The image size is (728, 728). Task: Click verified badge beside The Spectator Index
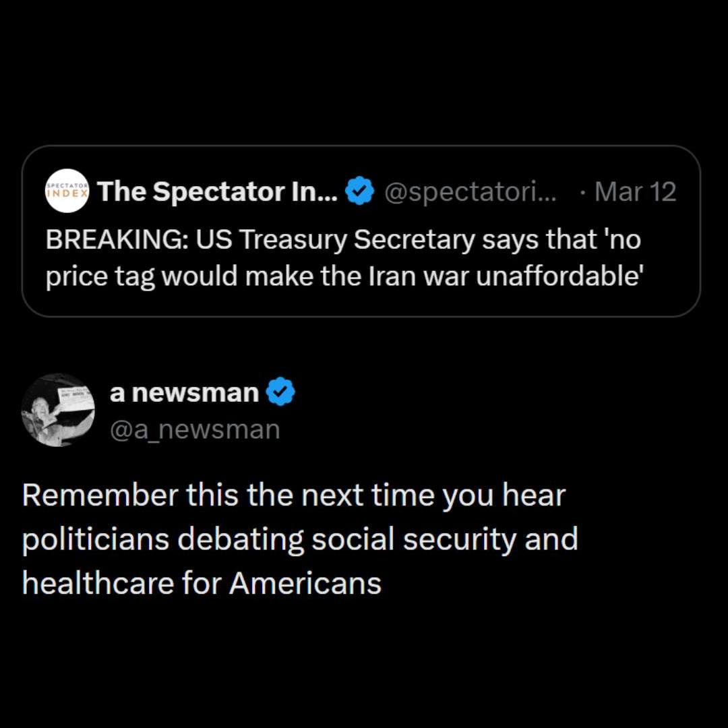tap(360, 192)
